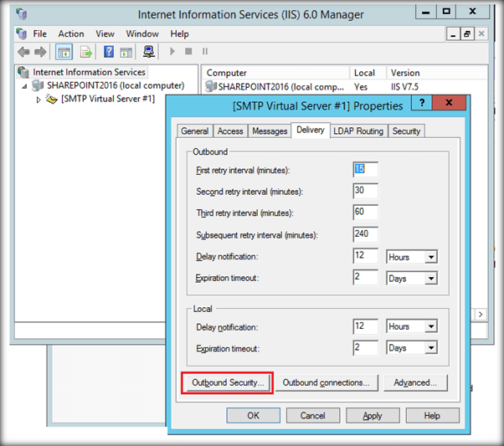The height and width of the screenshot is (446, 504).
Task: Open the Advanced delivery settings
Action: [415, 382]
